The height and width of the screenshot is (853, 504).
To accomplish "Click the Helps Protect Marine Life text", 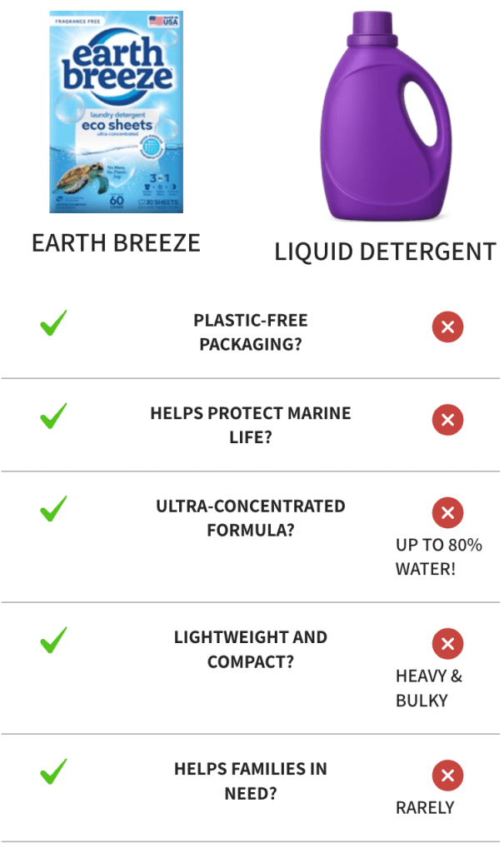I will coord(251,425).
